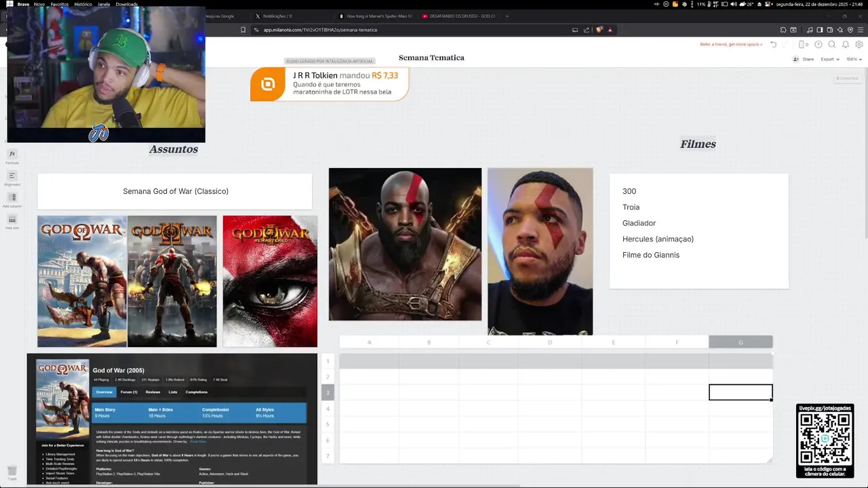
Task: Open the mobile app icon in Milanote
Action: click(803, 44)
